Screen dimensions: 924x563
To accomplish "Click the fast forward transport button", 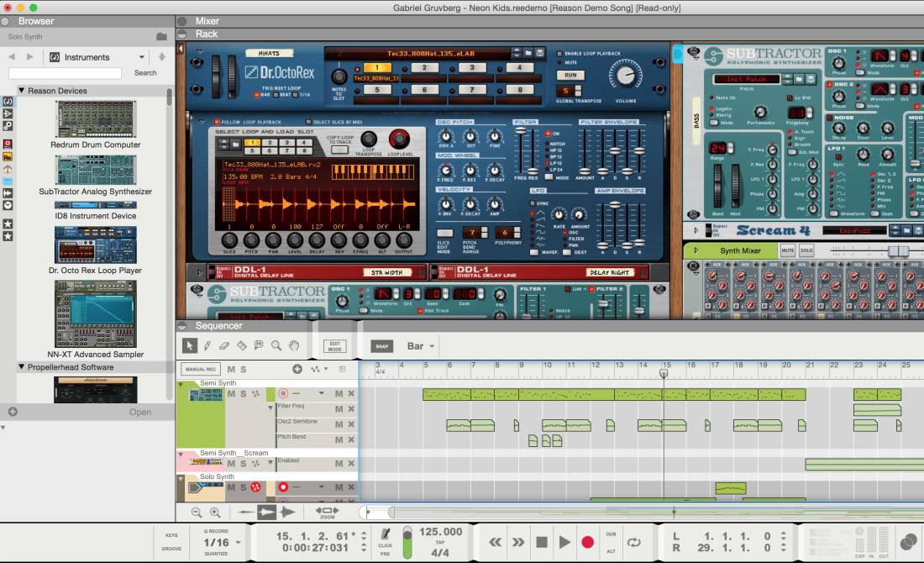I will [x=518, y=542].
